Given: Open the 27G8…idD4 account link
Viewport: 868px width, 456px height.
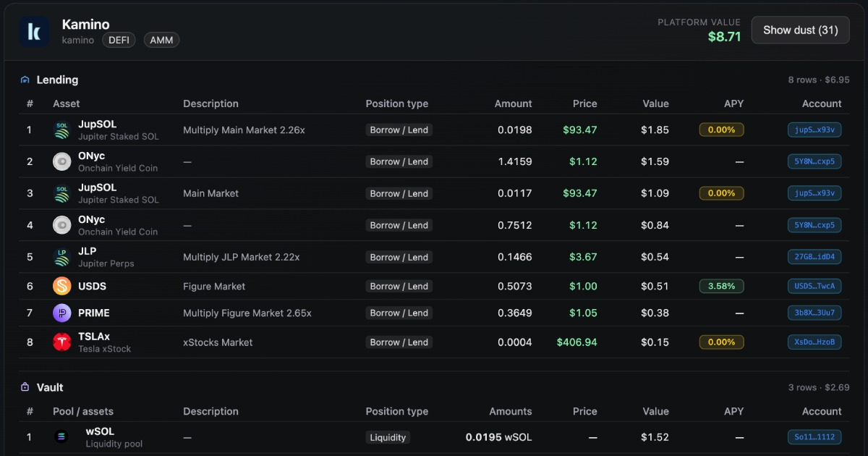Looking at the screenshot, I should pyautogui.click(x=814, y=257).
